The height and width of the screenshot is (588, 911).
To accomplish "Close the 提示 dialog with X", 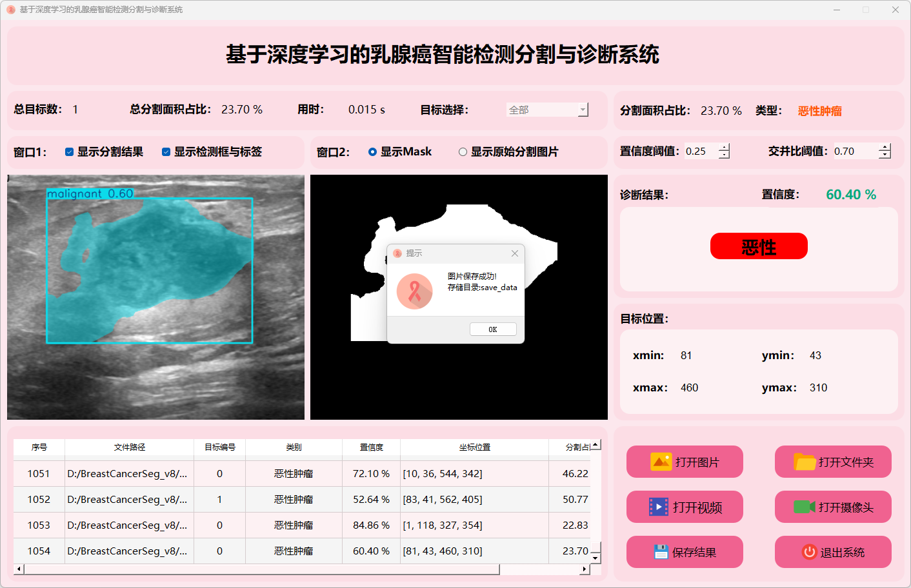I will (x=515, y=253).
